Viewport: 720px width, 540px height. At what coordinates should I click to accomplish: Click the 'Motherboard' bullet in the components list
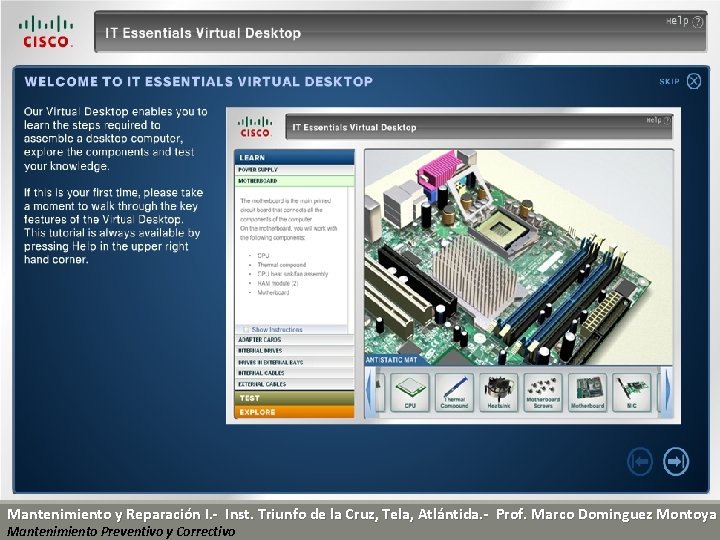click(x=273, y=292)
